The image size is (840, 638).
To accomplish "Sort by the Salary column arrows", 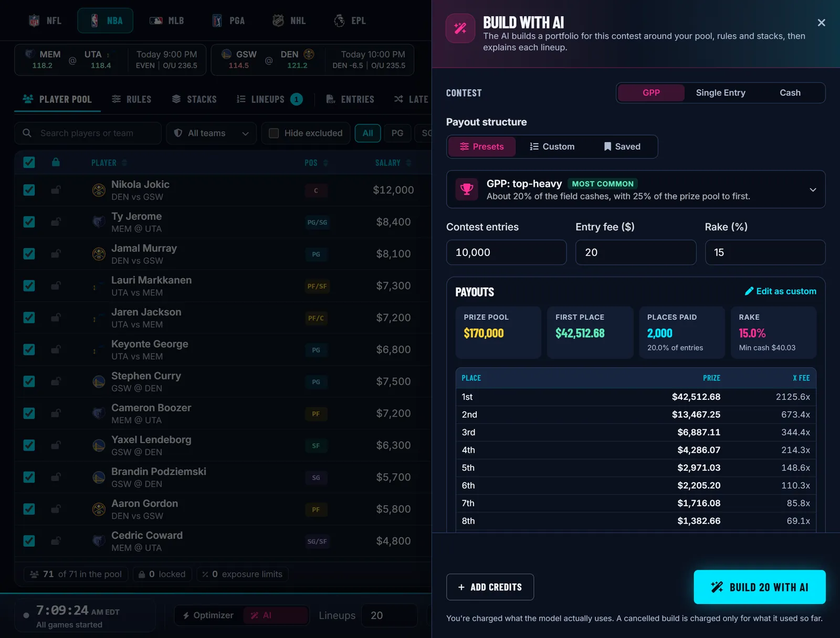I will point(408,163).
